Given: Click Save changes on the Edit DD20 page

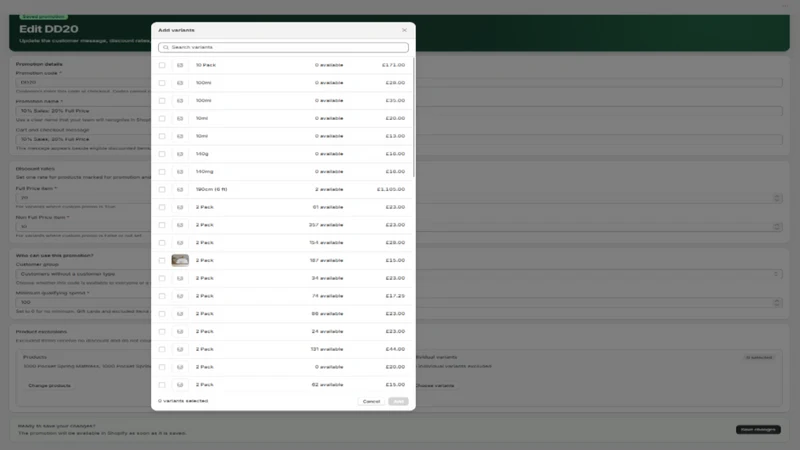Looking at the screenshot, I should (x=758, y=430).
